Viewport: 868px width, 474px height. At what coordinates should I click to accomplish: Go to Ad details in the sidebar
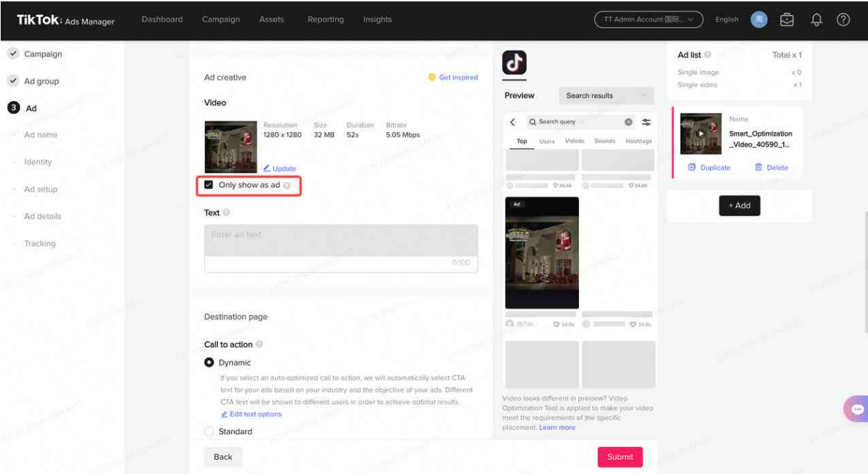43,216
